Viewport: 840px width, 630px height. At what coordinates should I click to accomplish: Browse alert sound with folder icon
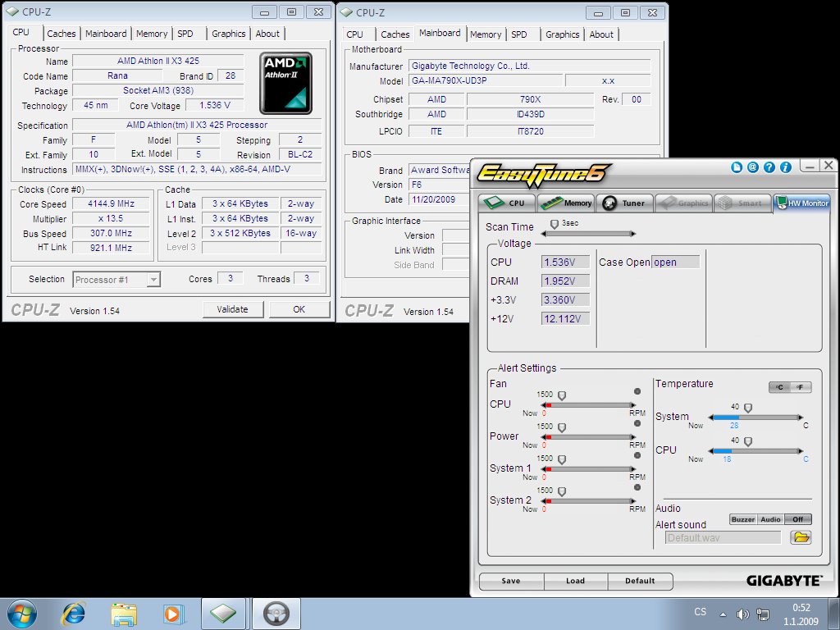[x=801, y=537]
